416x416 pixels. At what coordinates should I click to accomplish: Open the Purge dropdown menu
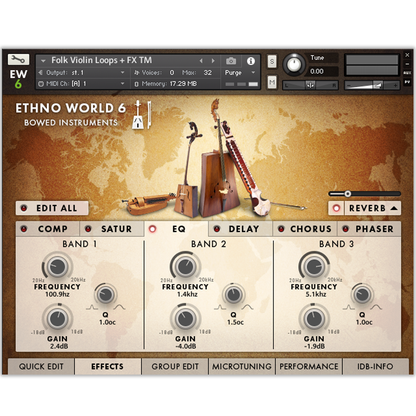coord(240,72)
